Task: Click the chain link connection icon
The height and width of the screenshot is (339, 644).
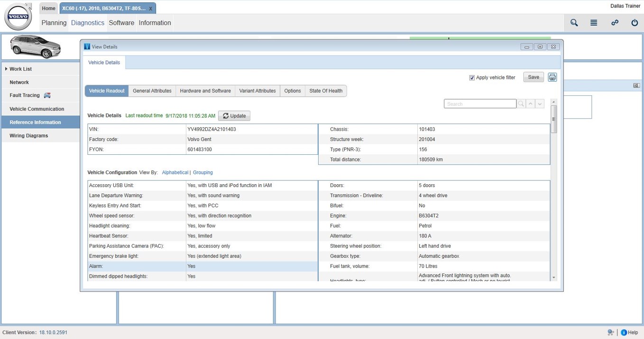Action: (615, 23)
